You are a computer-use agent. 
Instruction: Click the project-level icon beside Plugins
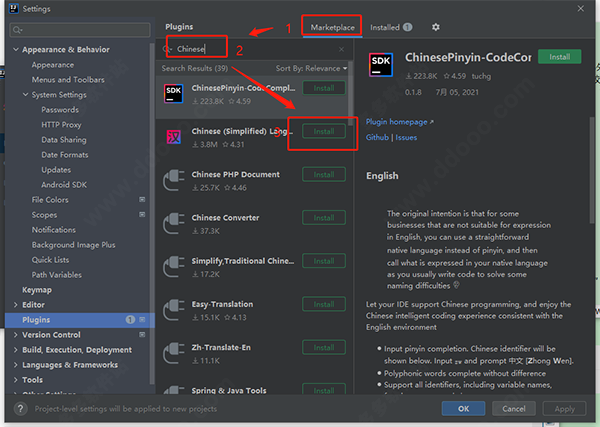click(x=142, y=319)
